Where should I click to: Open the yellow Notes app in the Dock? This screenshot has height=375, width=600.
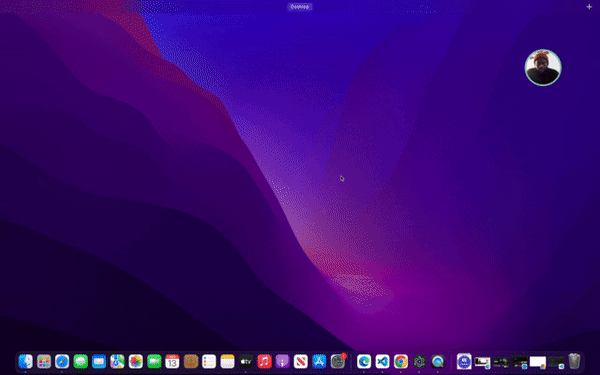coord(227,361)
